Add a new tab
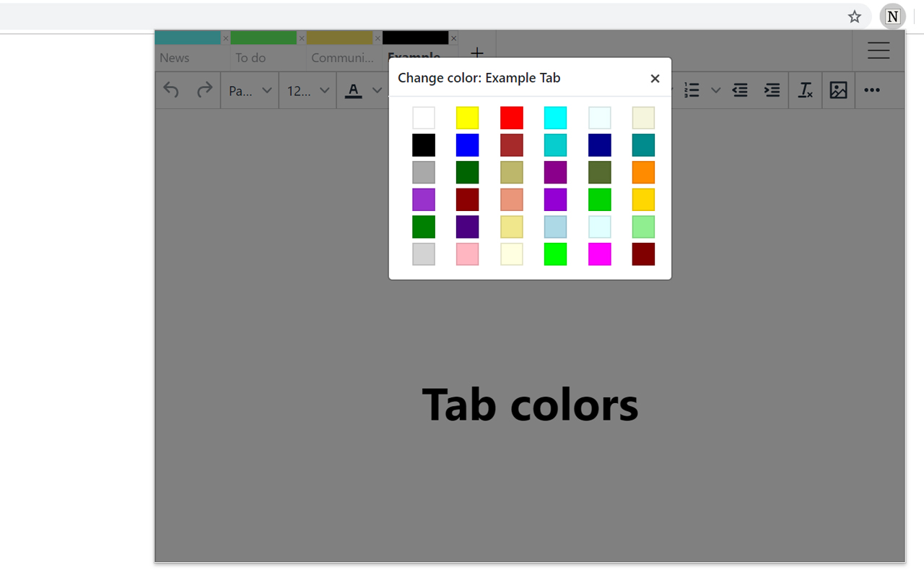Screen dimensions: 924x578 click(x=477, y=53)
